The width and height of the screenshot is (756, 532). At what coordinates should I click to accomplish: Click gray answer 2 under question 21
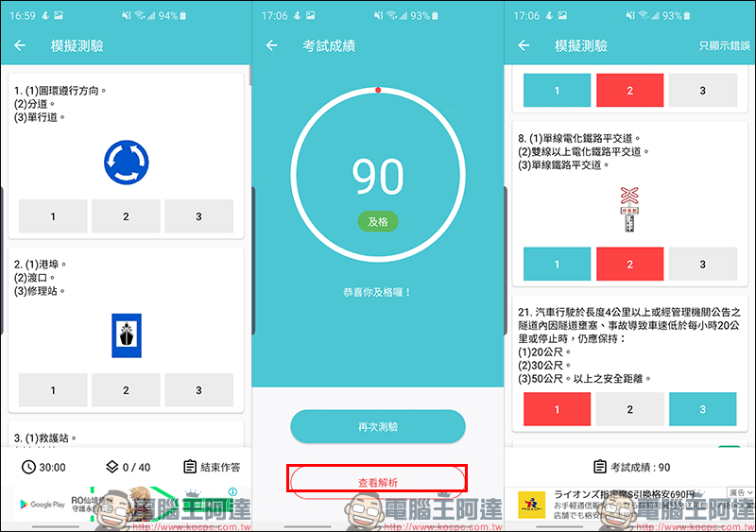pyautogui.click(x=629, y=409)
